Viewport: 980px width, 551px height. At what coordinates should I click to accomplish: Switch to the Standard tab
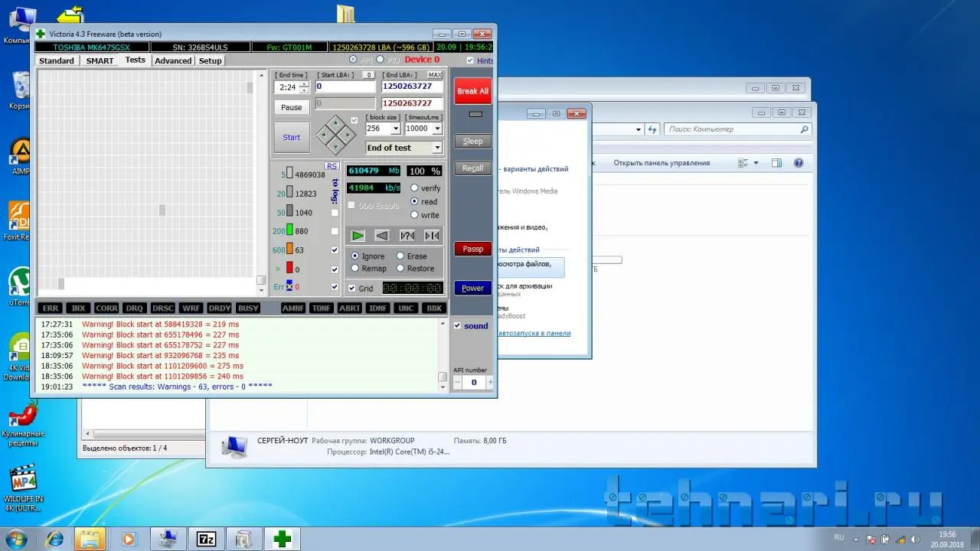[57, 60]
